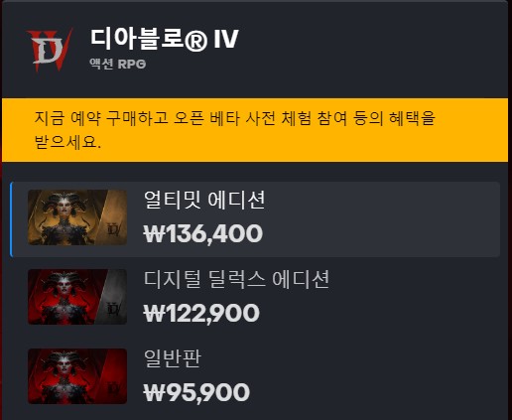Click the 얼티밋 에디션 edition name text
Image resolution: width=512 pixels, height=420 pixels.
[x=204, y=200]
